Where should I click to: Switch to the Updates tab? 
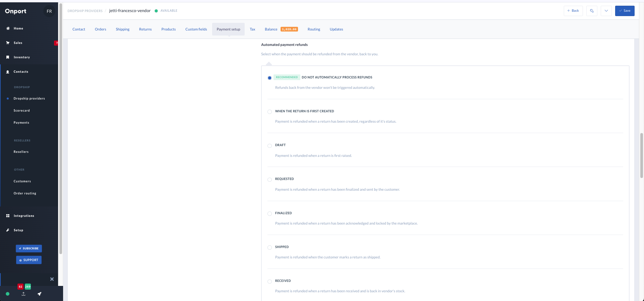tap(336, 29)
